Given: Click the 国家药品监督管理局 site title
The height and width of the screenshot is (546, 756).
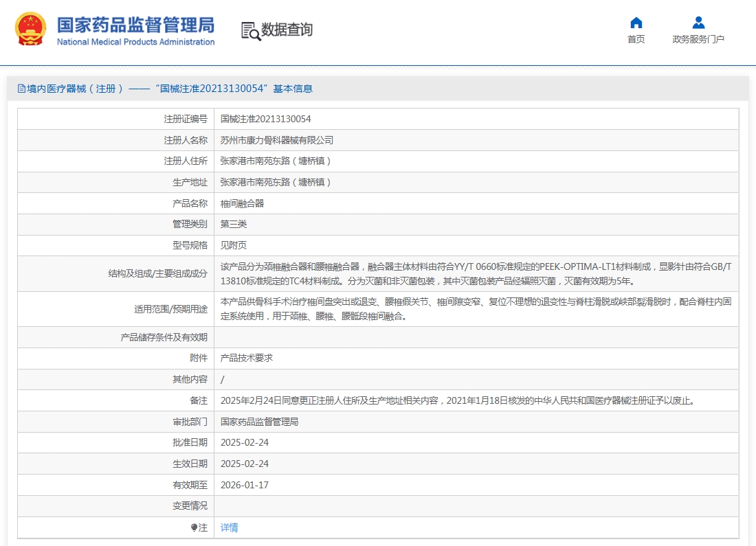Looking at the screenshot, I should tap(135, 25).
